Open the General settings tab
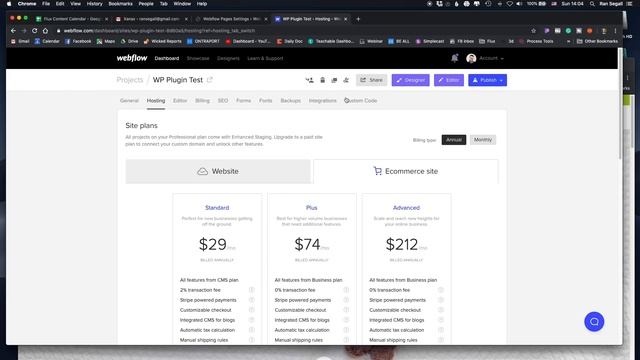Image resolution: width=640 pixels, height=360 pixels. pos(129,100)
